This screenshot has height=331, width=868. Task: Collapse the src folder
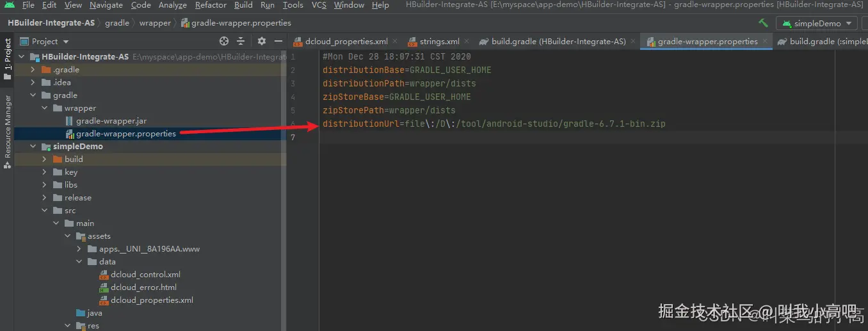tap(44, 211)
